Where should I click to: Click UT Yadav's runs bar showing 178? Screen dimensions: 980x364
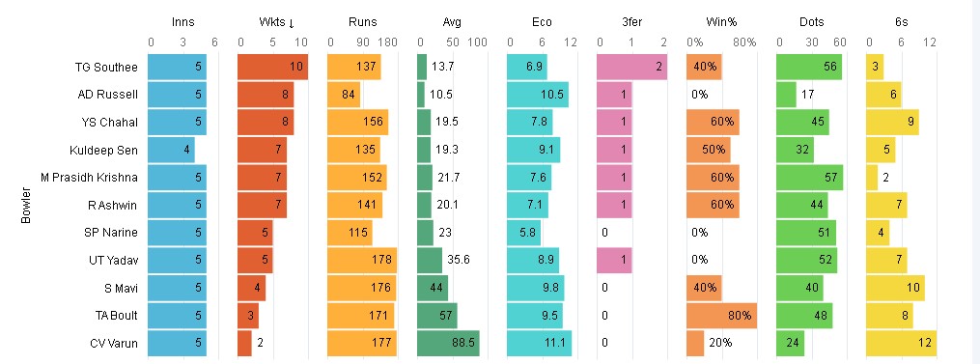pos(362,260)
